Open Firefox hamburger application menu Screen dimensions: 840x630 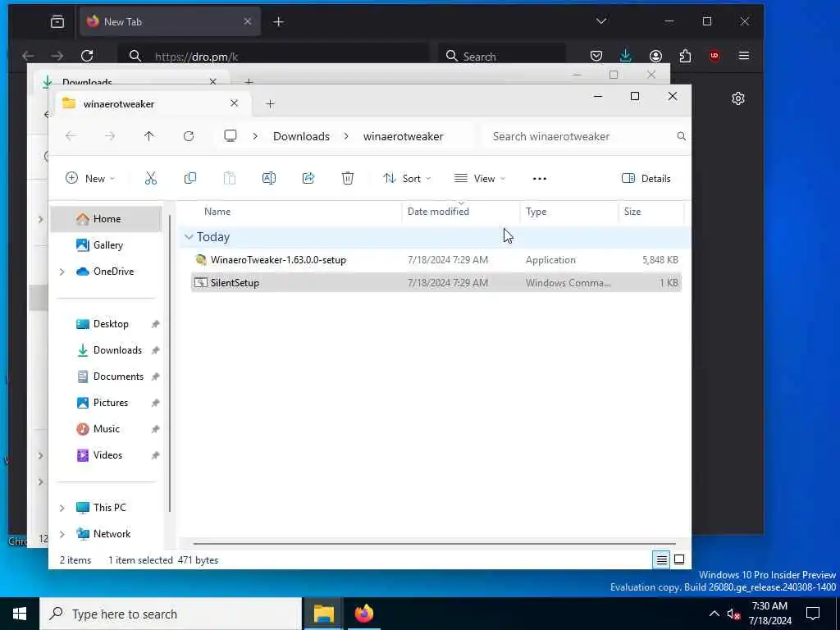pos(744,56)
